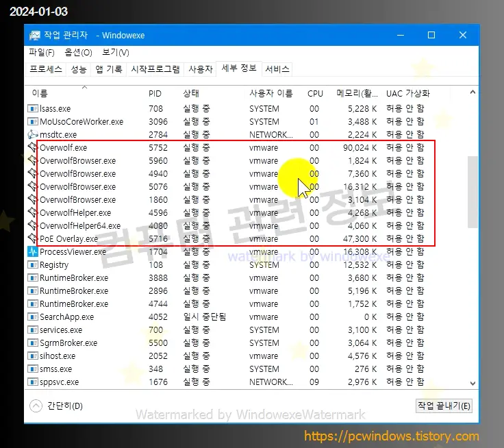Screen dimensions: 504x448
Task: Select the Overwolf.exe process name
Action: pos(63,147)
